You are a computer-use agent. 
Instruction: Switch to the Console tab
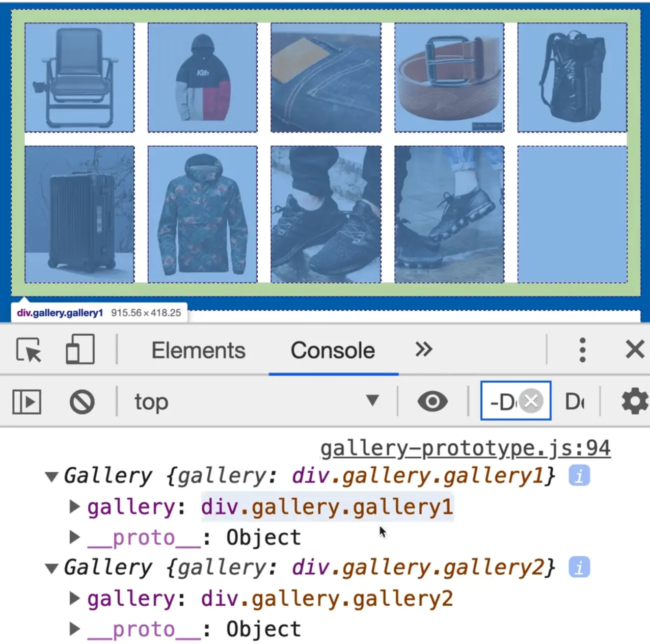(332, 350)
